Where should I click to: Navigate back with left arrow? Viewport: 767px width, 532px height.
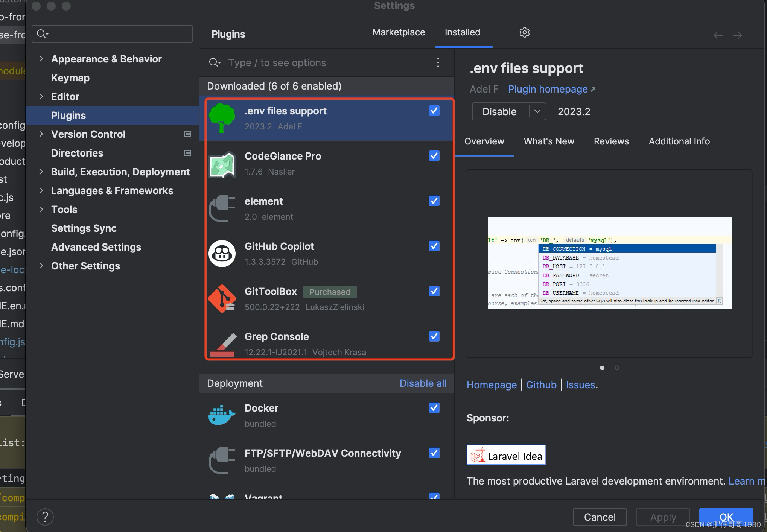point(718,35)
